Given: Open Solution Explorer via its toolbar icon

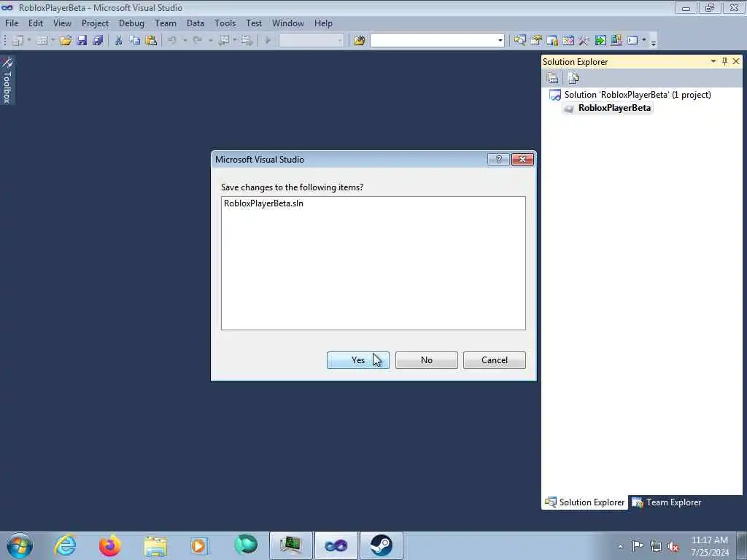Looking at the screenshot, I should pos(519,41).
